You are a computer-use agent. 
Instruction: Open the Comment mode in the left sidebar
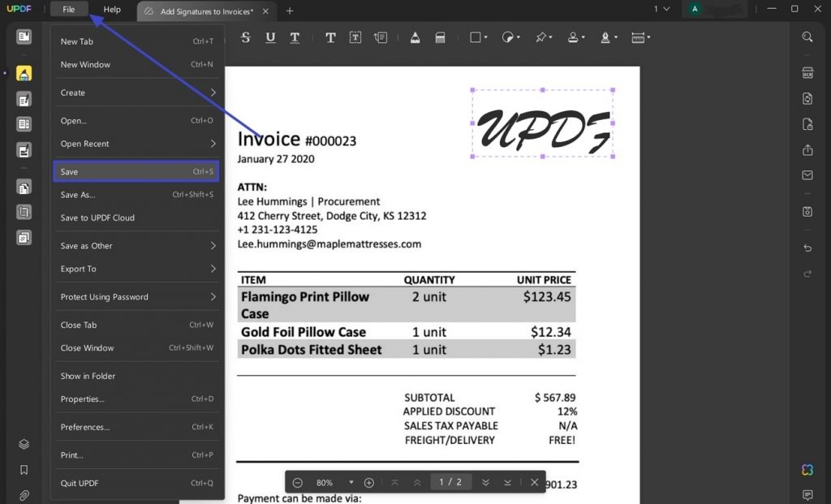click(x=24, y=72)
